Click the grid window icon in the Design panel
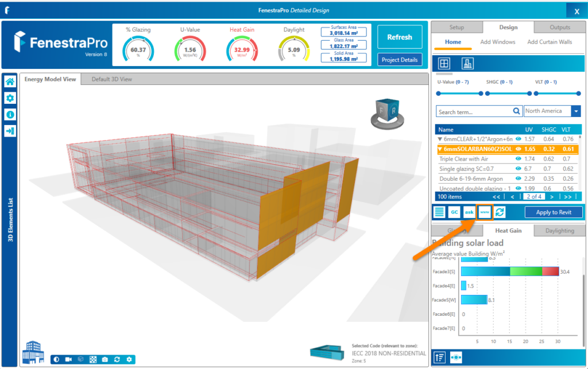This screenshot has width=588, height=369. (444, 63)
